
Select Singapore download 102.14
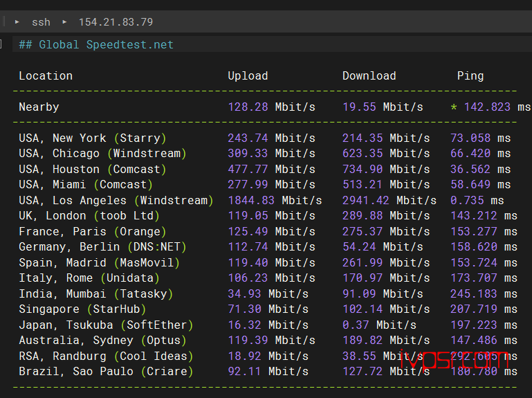click(x=363, y=309)
